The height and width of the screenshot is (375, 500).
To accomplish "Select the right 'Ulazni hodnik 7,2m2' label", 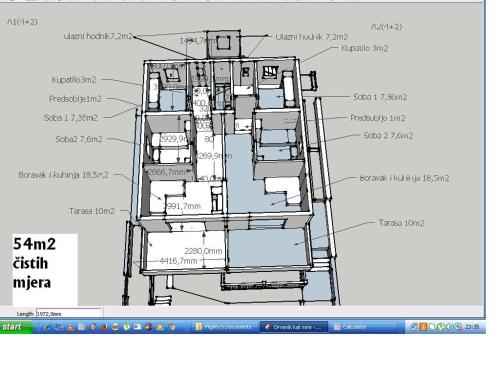I will click(x=312, y=37).
